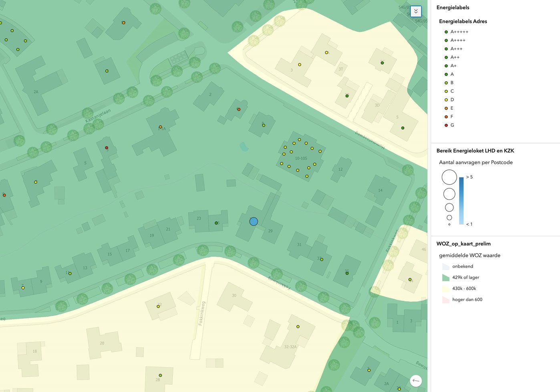Click the orange dot on building 1-1A
Viewport: 560px width, 392px height.
pos(160,127)
